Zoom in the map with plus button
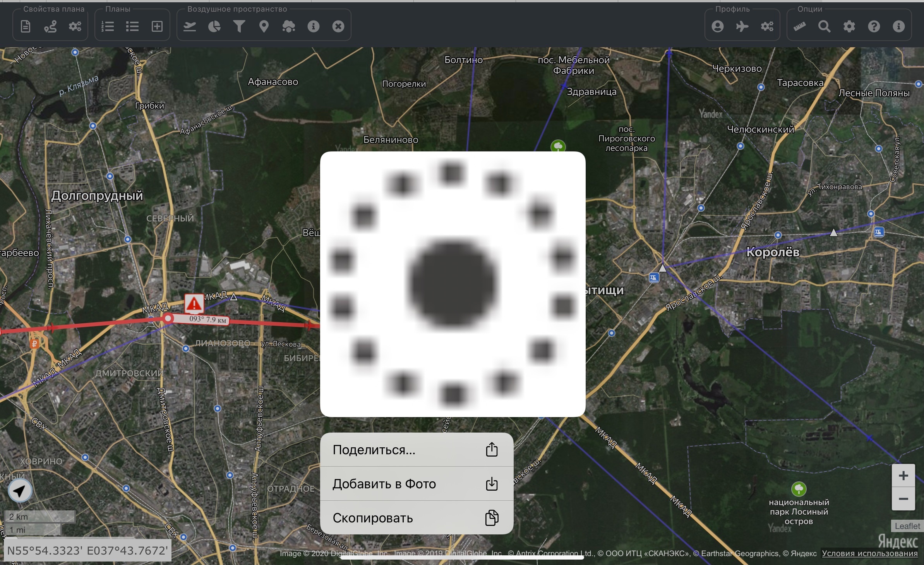Viewport: 924px width, 565px height. pos(903,476)
